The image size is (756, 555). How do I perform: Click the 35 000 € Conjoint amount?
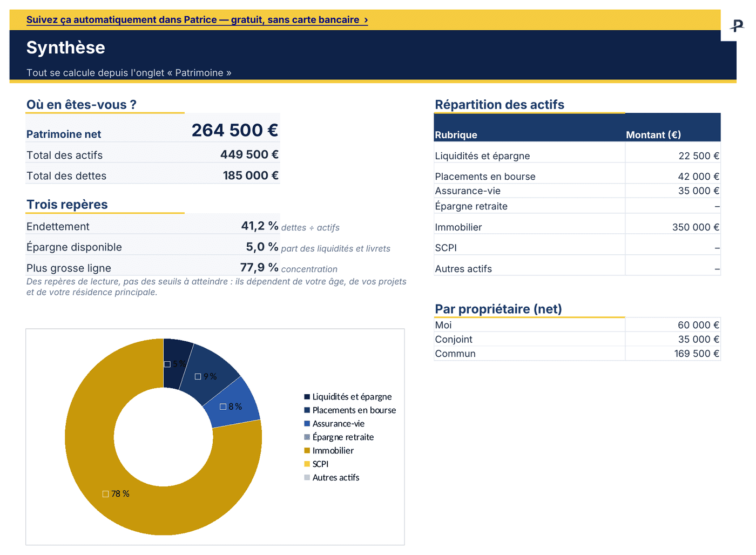pos(699,340)
